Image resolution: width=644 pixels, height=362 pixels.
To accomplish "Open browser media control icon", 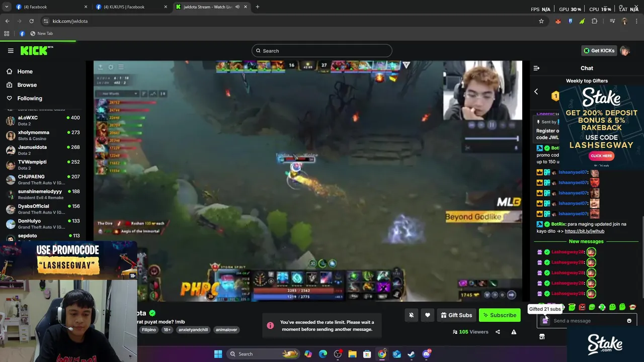I will pos(612,21).
